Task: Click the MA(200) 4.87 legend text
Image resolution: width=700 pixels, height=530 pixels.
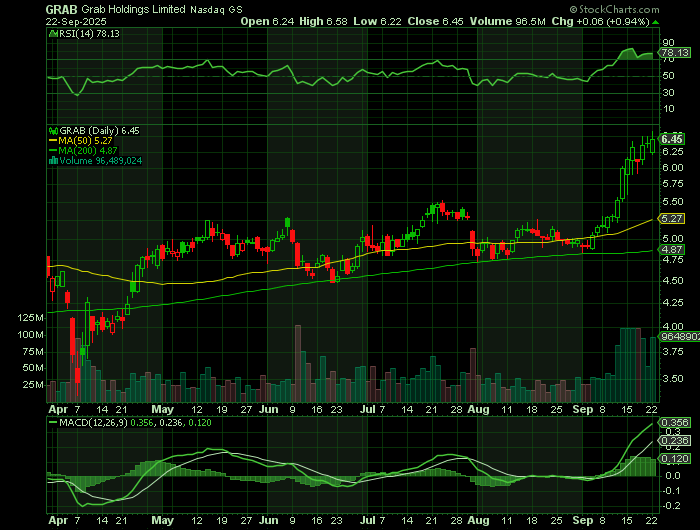Action: (88, 150)
